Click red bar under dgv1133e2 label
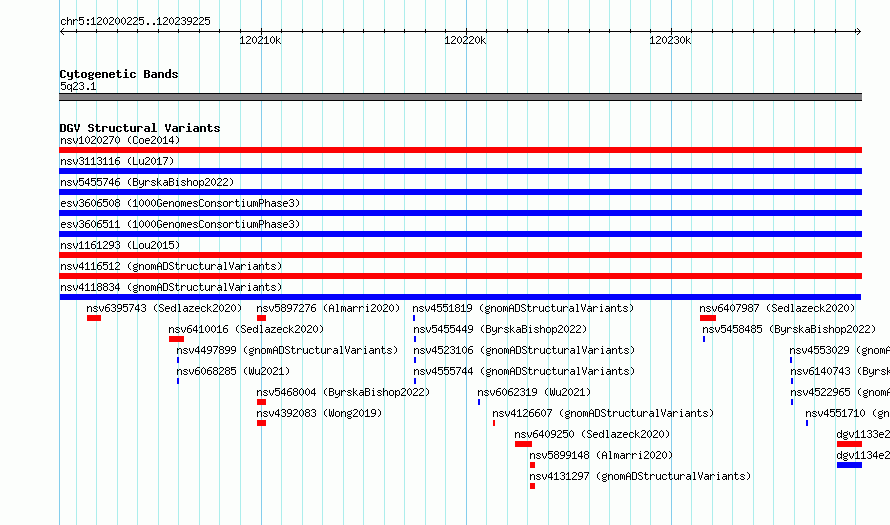Viewport: 890px width, 525px height. click(x=849, y=444)
